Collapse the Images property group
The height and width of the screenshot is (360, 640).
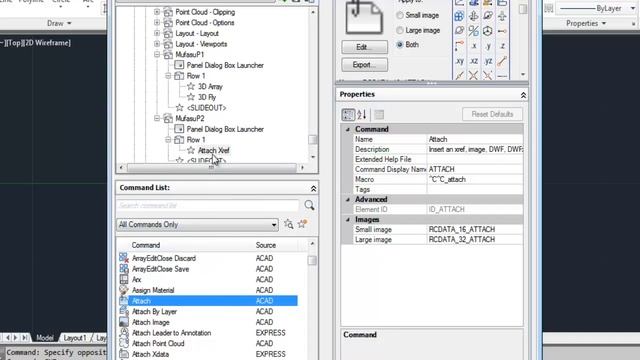tap(348, 220)
